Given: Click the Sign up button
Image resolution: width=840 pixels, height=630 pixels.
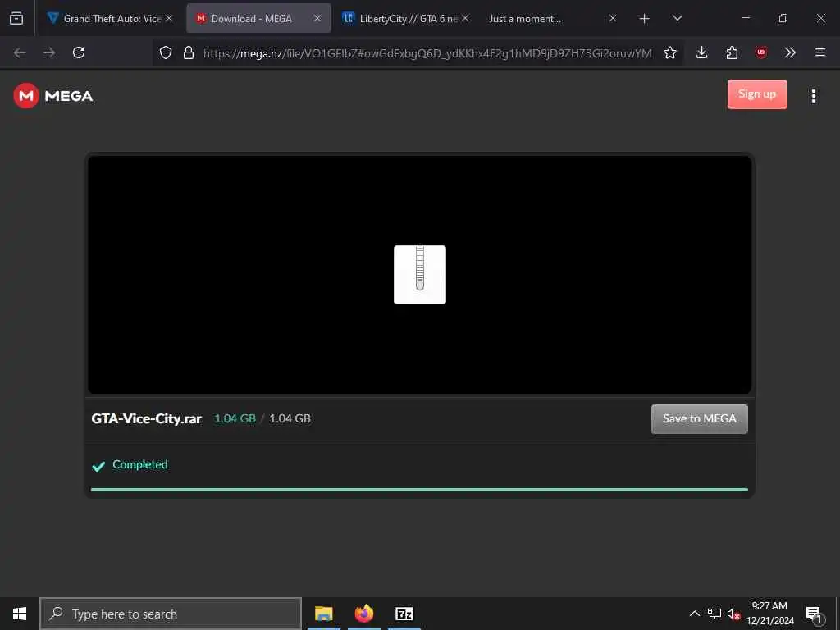Looking at the screenshot, I should (757, 94).
